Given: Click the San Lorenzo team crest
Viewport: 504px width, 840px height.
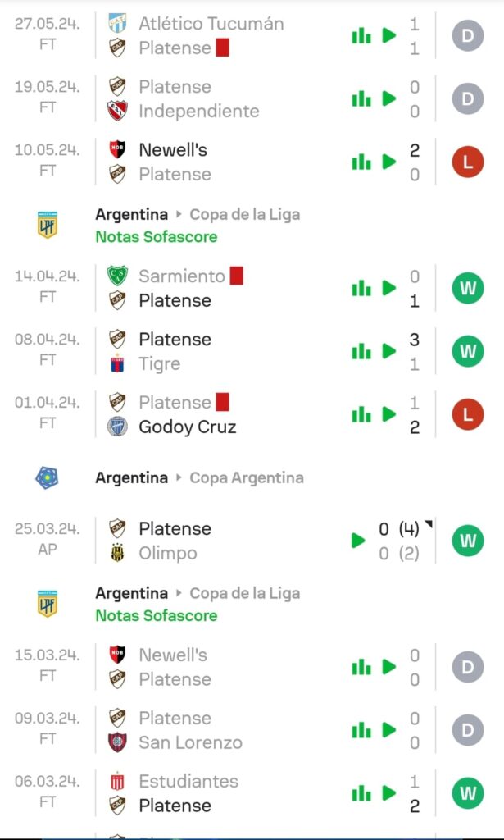Looking at the screenshot, I should [x=118, y=742].
